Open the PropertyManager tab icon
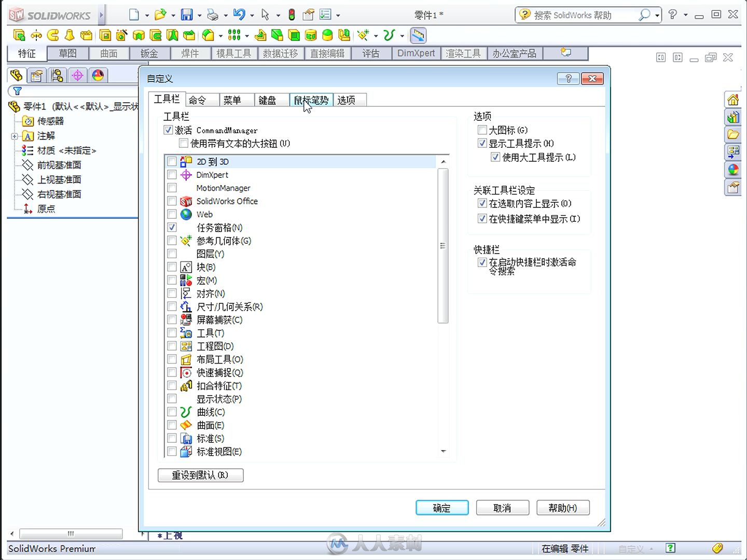 [37, 76]
